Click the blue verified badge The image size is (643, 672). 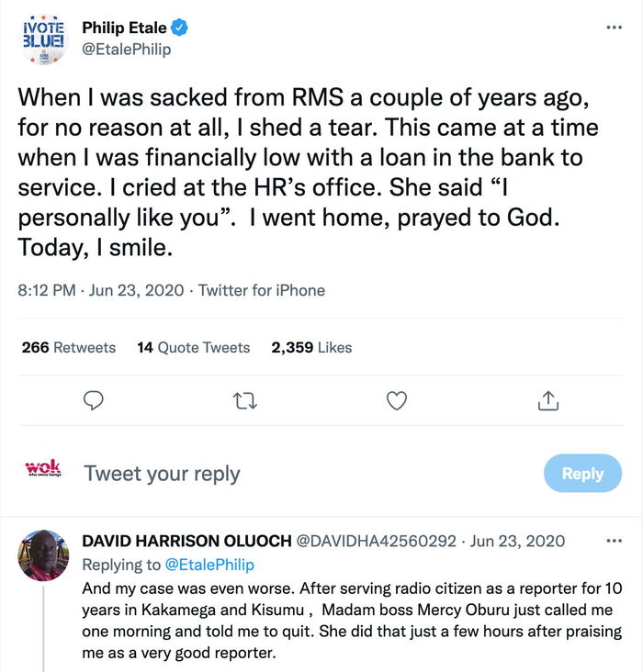point(181,28)
